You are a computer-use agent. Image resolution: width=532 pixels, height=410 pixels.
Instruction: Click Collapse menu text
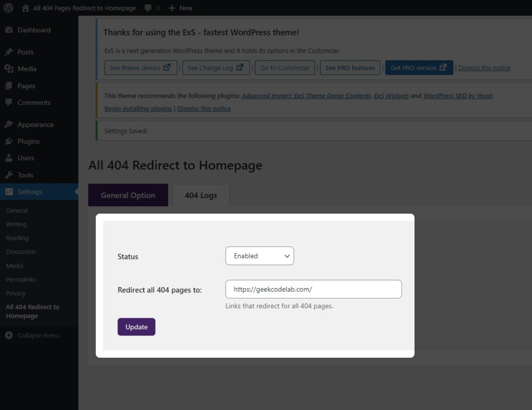point(38,336)
